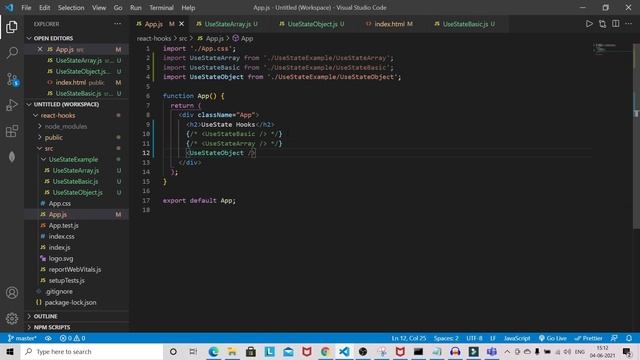
Task: Open the Explorer view in activity bar
Action: coord(12,27)
